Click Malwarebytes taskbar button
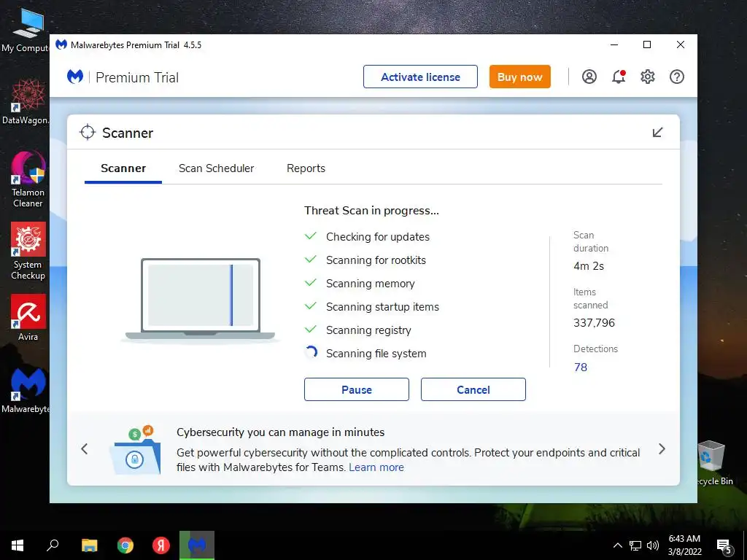 tap(197, 545)
